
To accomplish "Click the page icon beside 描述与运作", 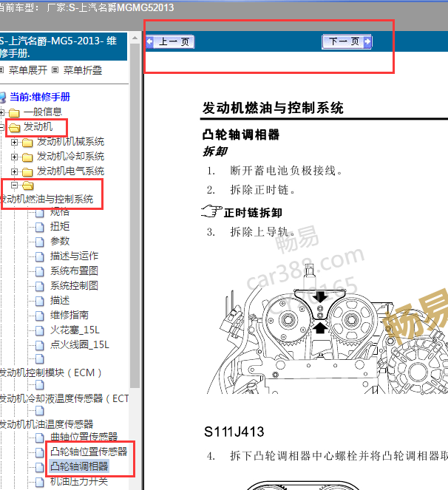I will click(x=40, y=256).
